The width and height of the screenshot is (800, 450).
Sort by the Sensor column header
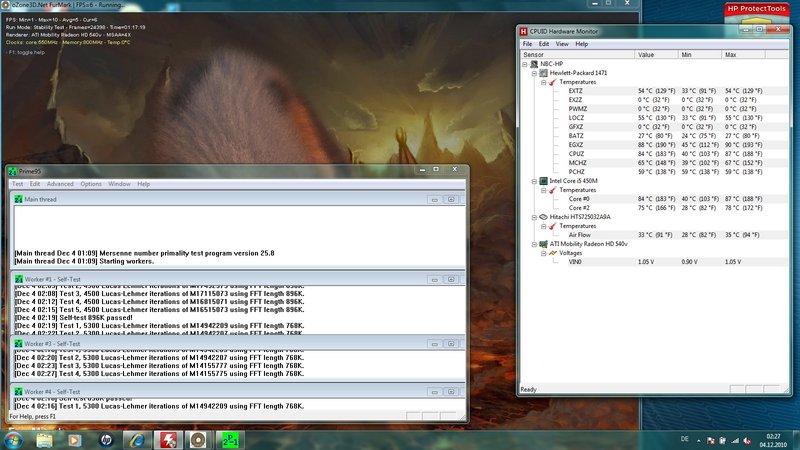578,55
